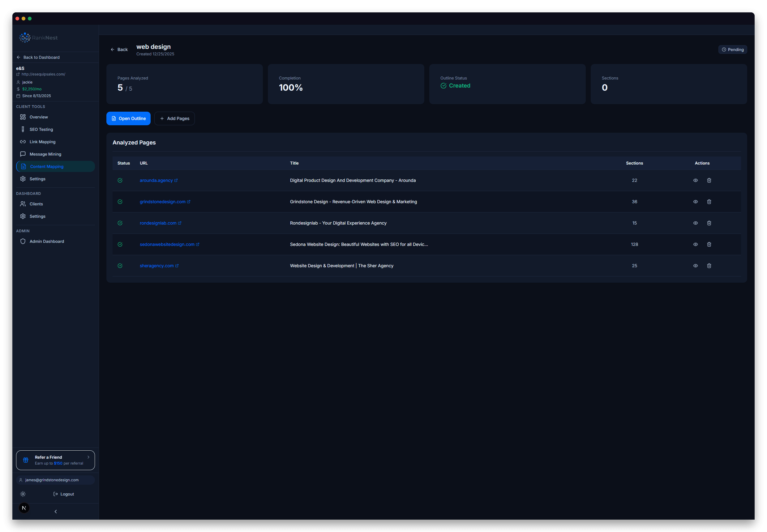Delete the sedonawebsitedesign.com analyzed page
This screenshot has height=532, width=767.
click(x=709, y=244)
